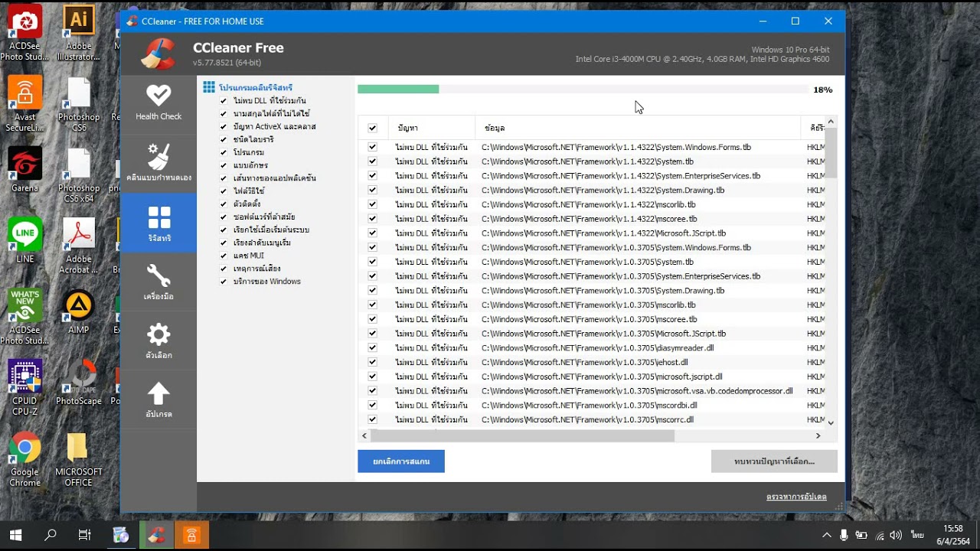980x551 pixels.
Task: Open Adobe Illustrator desktop shortcut
Action: pyautogui.click(x=78, y=34)
